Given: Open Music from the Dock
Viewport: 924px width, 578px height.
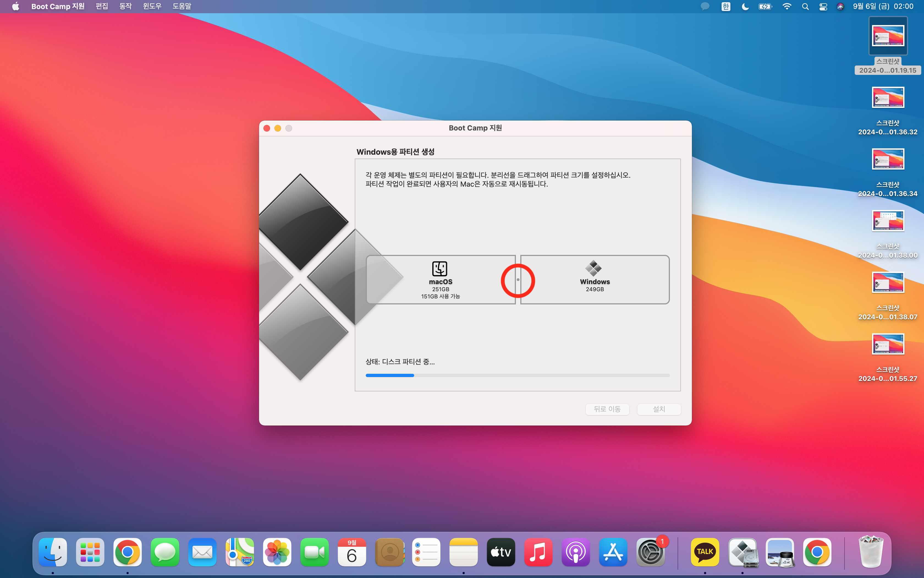Looking at the screenshot, I should [x=538, y=552].
